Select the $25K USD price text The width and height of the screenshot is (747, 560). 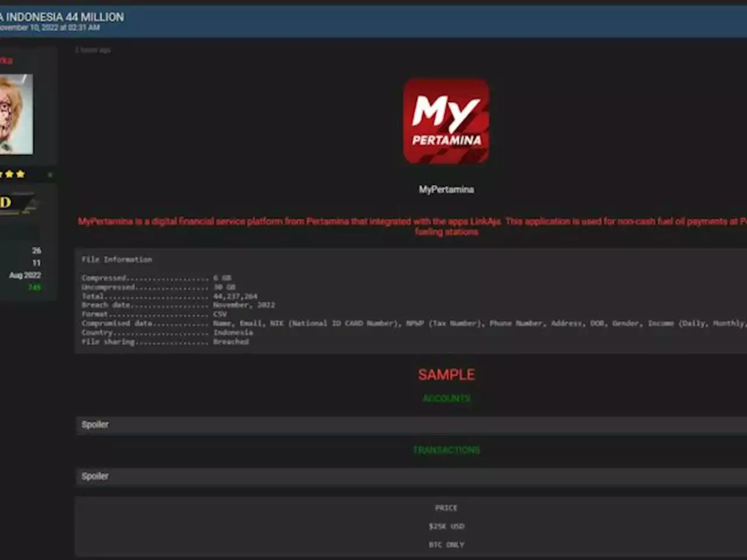tap(446, 526)
